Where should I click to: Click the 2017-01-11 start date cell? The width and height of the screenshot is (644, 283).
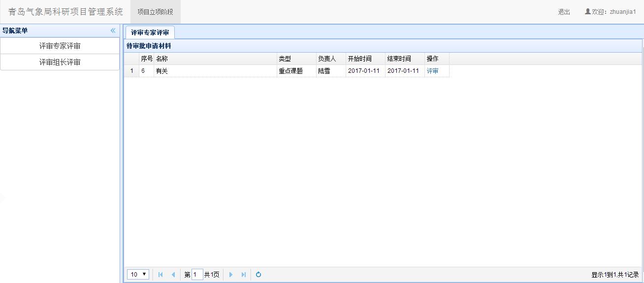pos(366,71)
